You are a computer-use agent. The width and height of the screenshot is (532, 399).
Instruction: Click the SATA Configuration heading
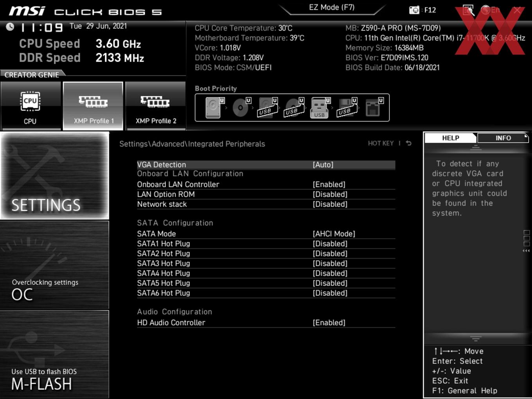click(x=175, y=223)
